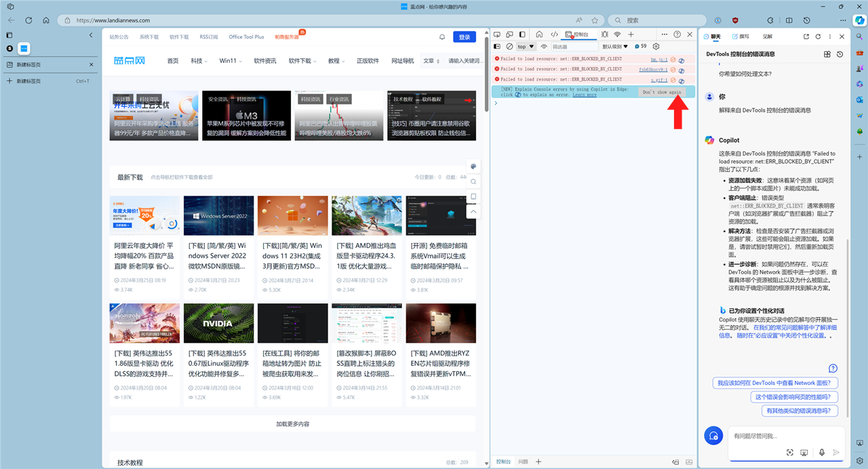Expand the 教程 navigation menu

click(x=336, y=61)
